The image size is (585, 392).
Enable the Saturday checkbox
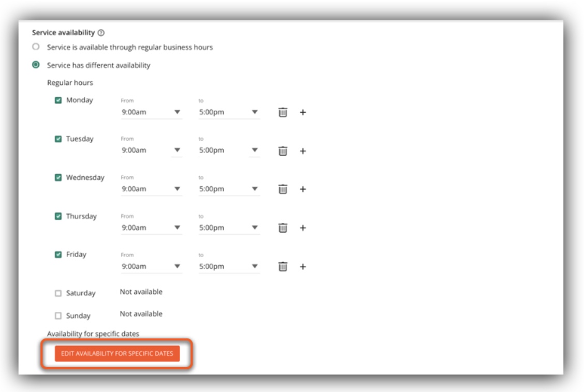click(58, 293)
